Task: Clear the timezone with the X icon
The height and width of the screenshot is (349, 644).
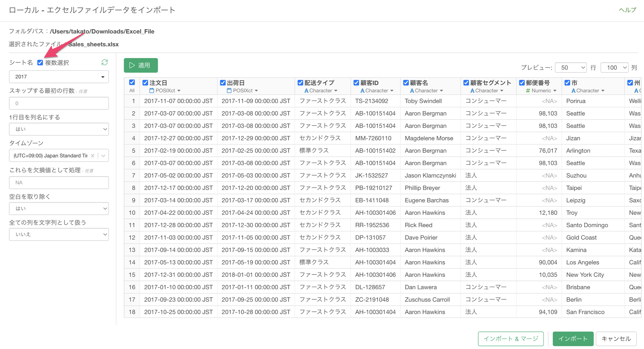Action: 93,156
